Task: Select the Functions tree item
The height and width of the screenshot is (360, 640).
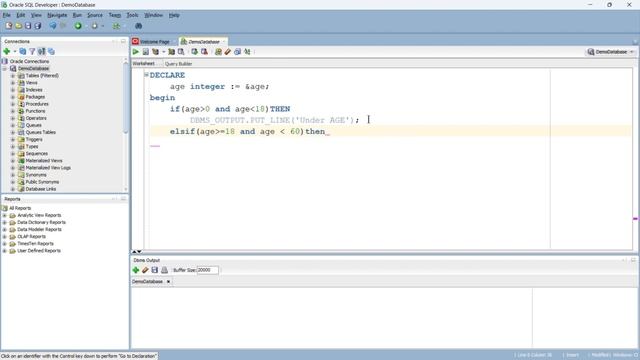Action: pos(35,111)
